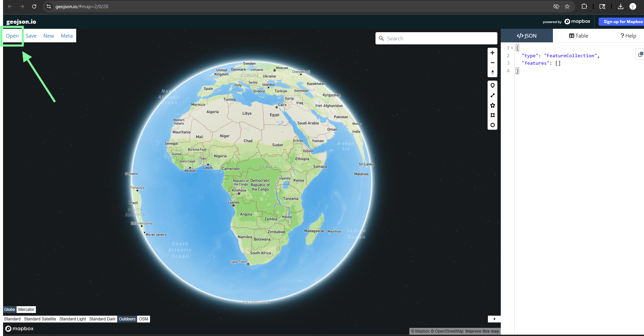Open the Help tab
The height and width of the screenshot is (336, 644).
(x=628, y=36)
